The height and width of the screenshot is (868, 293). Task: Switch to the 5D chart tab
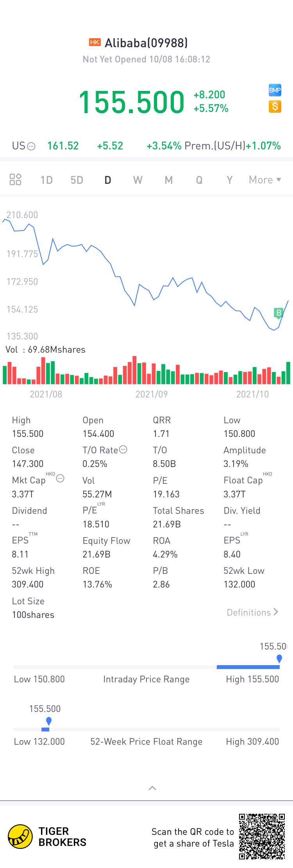77,180
